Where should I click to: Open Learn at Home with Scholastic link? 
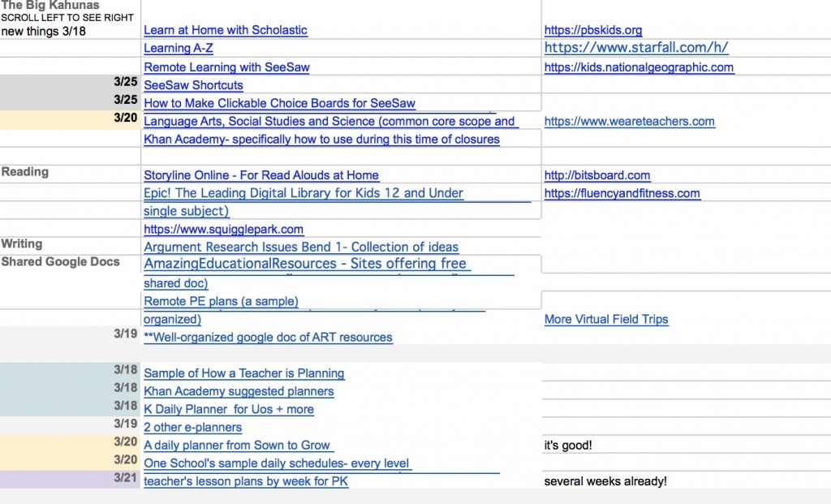pos(226,30)
